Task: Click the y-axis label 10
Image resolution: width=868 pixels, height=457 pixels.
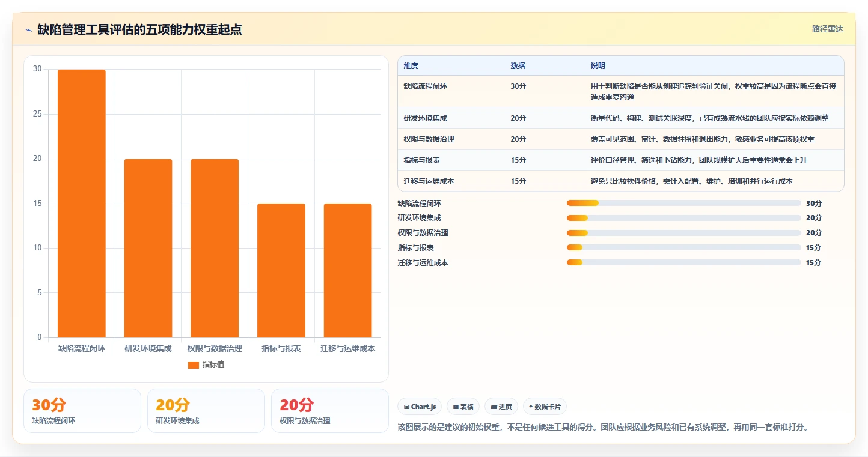Action: tap(37, 248)
